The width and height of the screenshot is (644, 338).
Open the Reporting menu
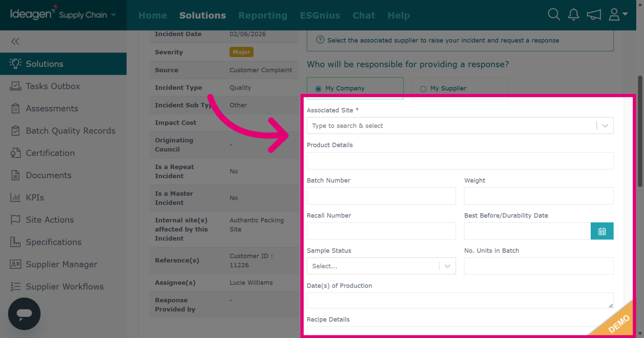pyautogui.click(x=263, y=15)
